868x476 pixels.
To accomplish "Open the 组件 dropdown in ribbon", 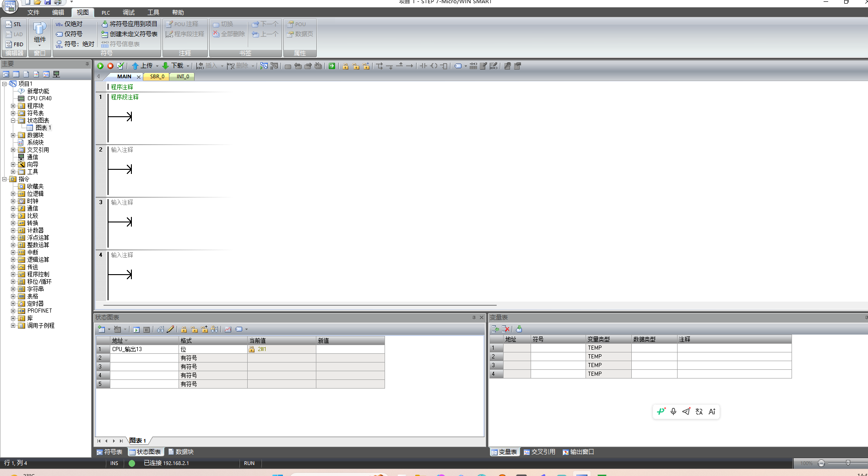I will pyautogui.click(x=40, y=35).
